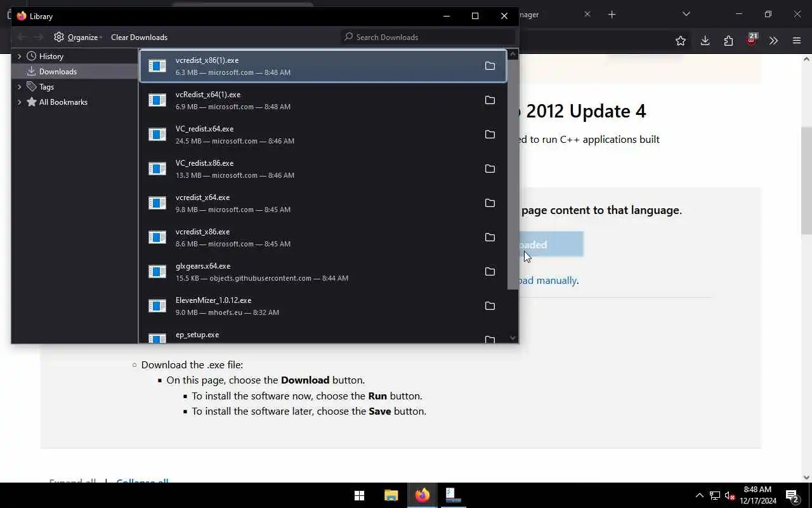
Task: Open File Explorer from taskbar
Action: (391, 495)
